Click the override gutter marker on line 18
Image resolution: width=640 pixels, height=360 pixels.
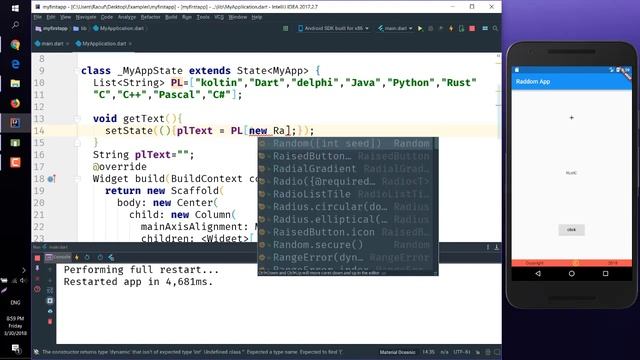click(51, 179)
